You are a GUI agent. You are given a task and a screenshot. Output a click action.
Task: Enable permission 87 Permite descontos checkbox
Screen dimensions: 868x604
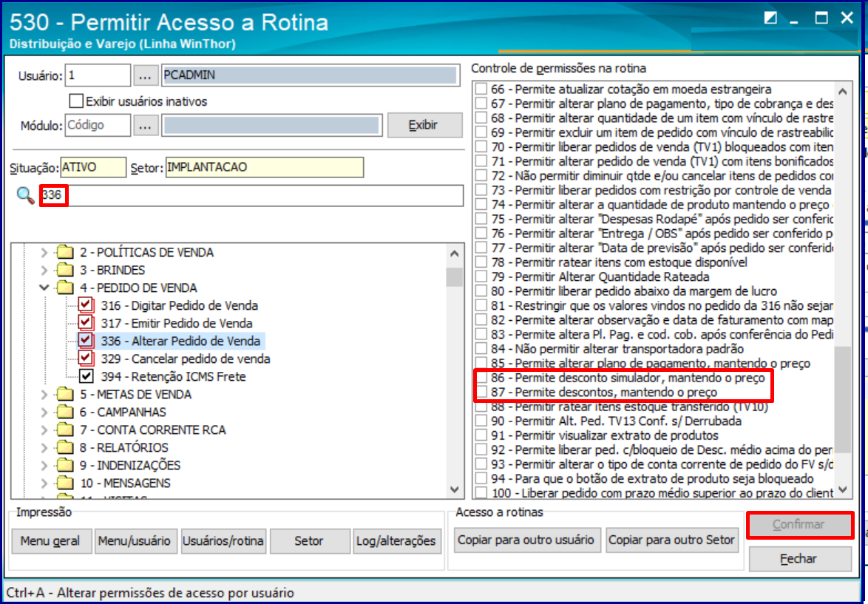pyautogui.click(x=481, y=393)
